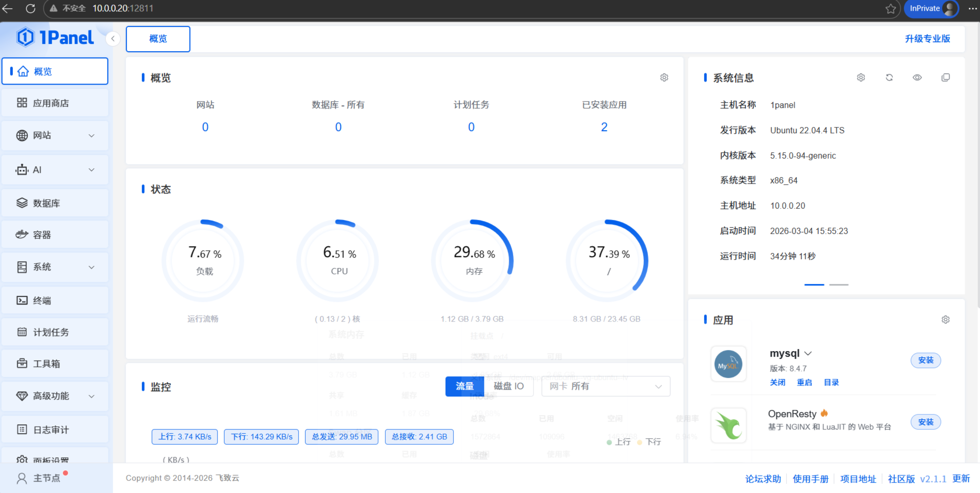Click 升级专业版 upgrade link
Screen dimensions: 980x493
point(927,39)
